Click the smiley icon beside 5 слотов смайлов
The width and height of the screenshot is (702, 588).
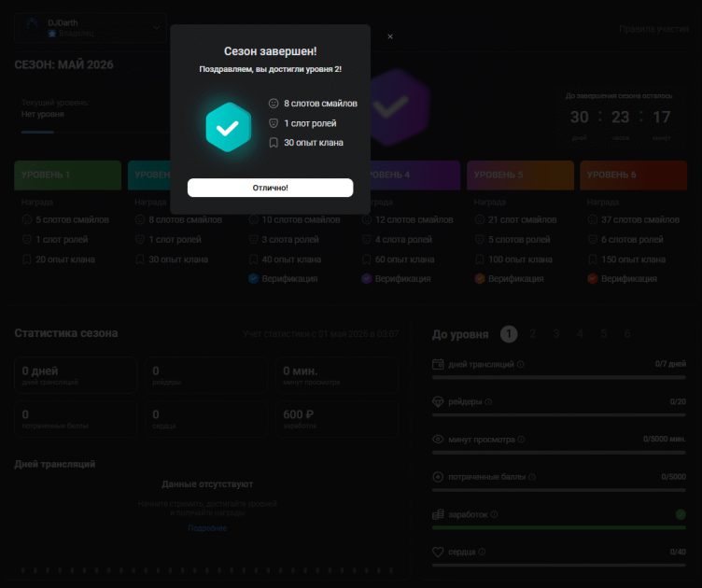click(x=27, y=219)
